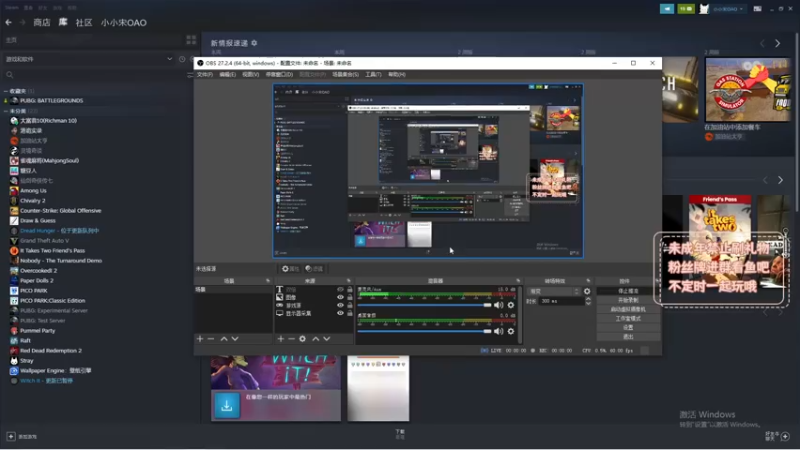The width and height of the screenshot is (800, 450).
Task: Select Red Dead Redemption 2 in library
Action: pos(51,351)
